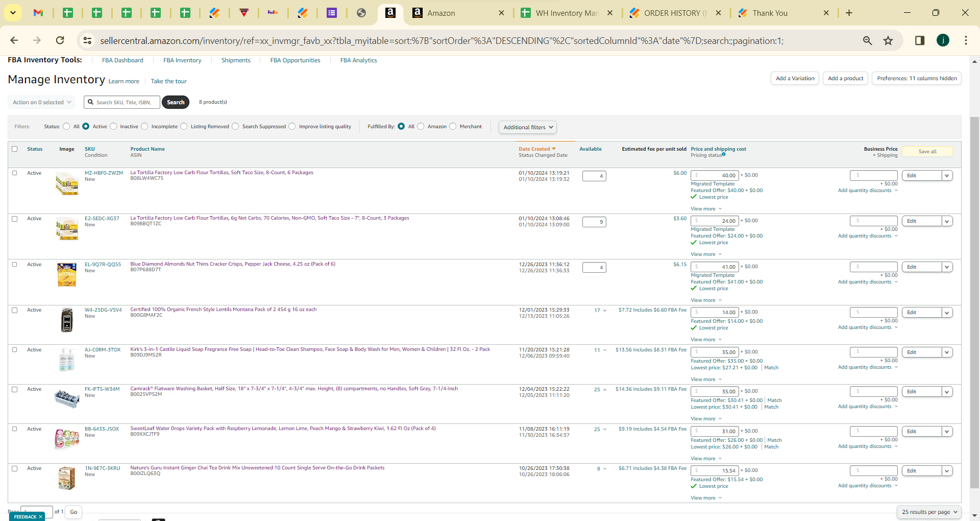Select the Inactive status filter

coord(113,127)
